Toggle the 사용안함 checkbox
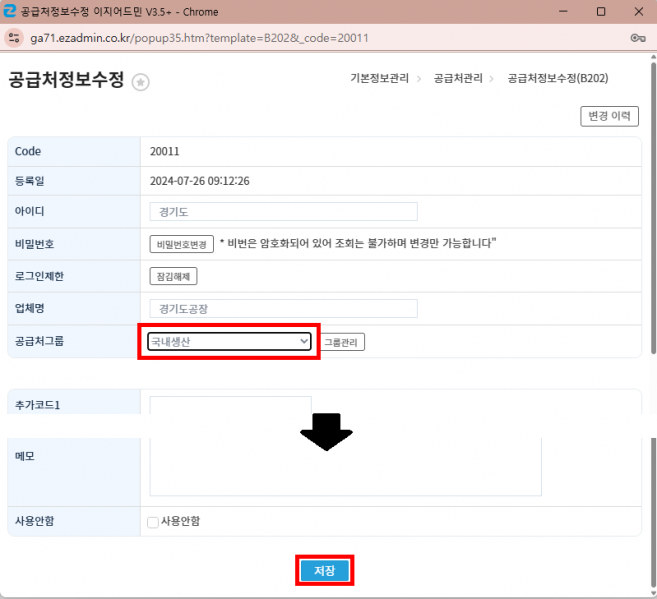Viewport: 657px width, 599px height. pyautogui.click(x=153, y=522)
